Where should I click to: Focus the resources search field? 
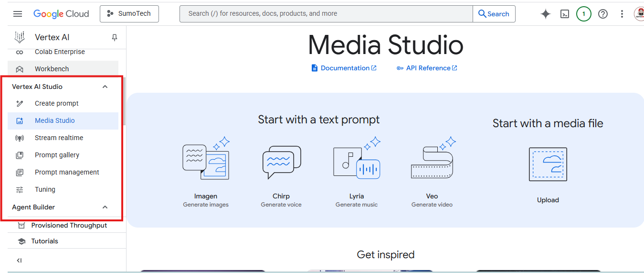[x=326, y=14]
